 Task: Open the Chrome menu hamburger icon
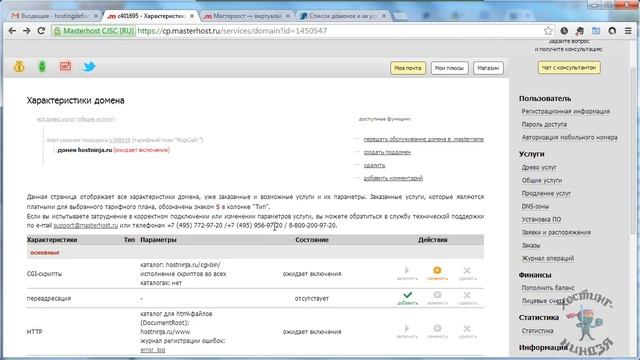628,31
